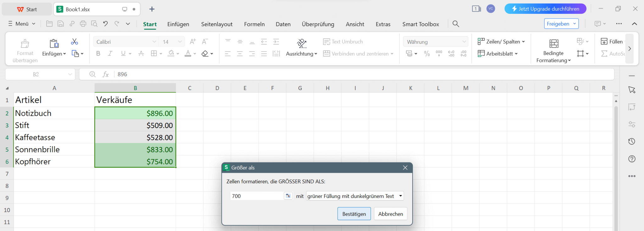Switch to the Einfügen ribbon tab
Screen dimensions: 644x231
click(178, 24)
